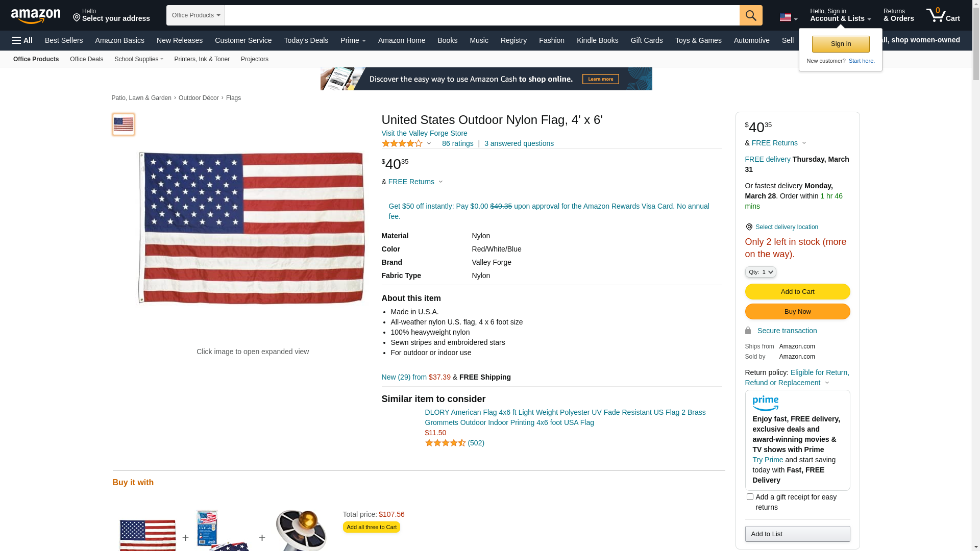Open the Qty quantity dropdown
This screenshot has width=980, height=551.
click(x=761, y=272)
